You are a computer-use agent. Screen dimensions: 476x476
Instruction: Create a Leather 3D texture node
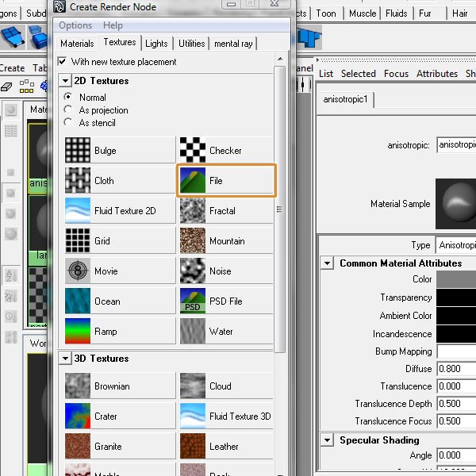[226, 446]
